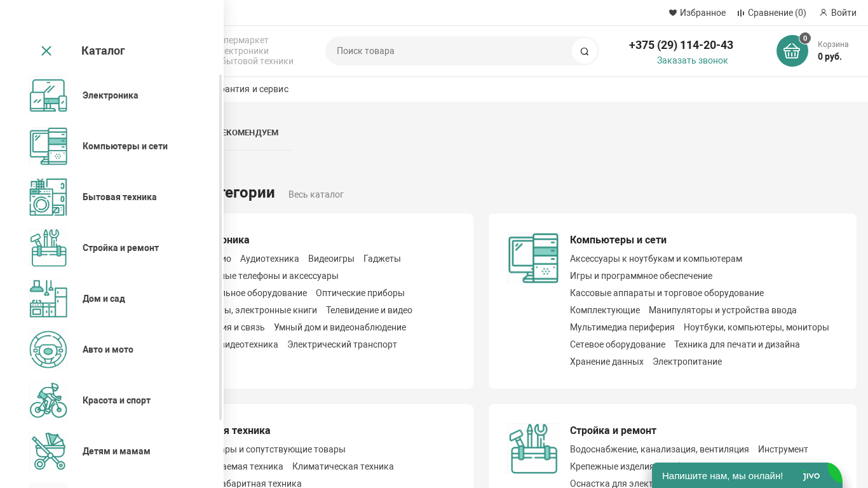Open Электроника in the catalog menu
This screenshot has width=868, height=488.
(x=111, y=95)
